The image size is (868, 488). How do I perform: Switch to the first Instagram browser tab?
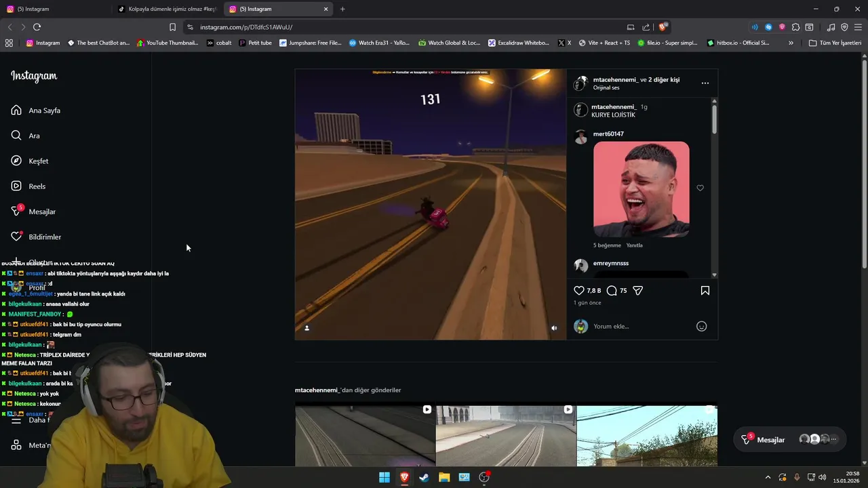pos(54,9)
